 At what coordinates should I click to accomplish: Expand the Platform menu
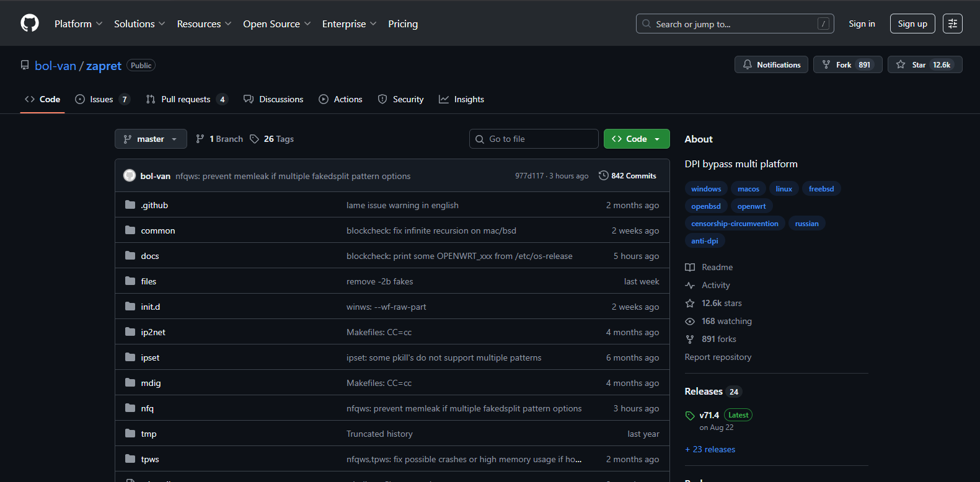[x=78, y=24]
